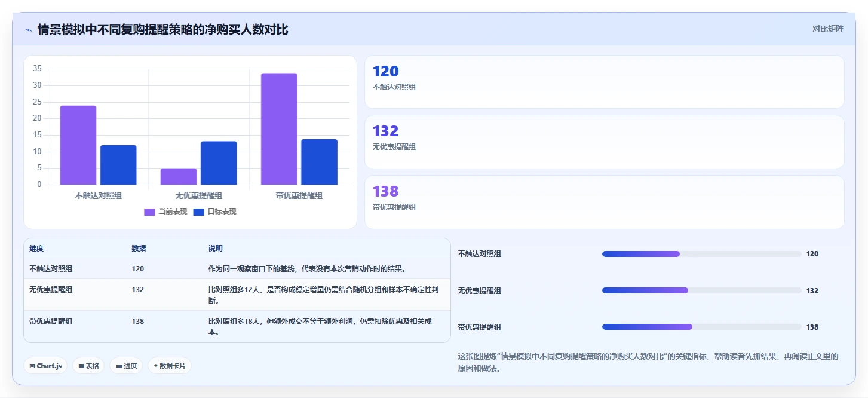Click the lightning icon beside the title
Screen dimensions: 868x398
point(28,29)
